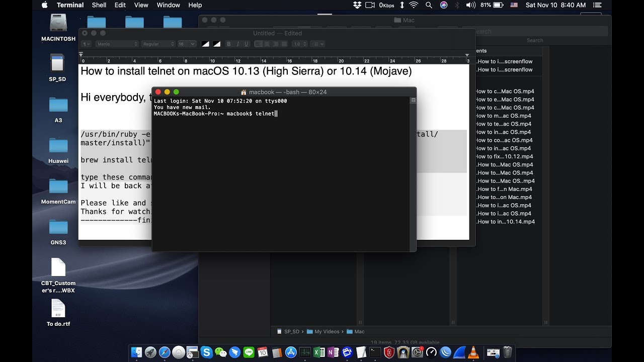Open input source flag menu
Image resolution: width=644 pixels, height=362 pixels.
[514, 5]
